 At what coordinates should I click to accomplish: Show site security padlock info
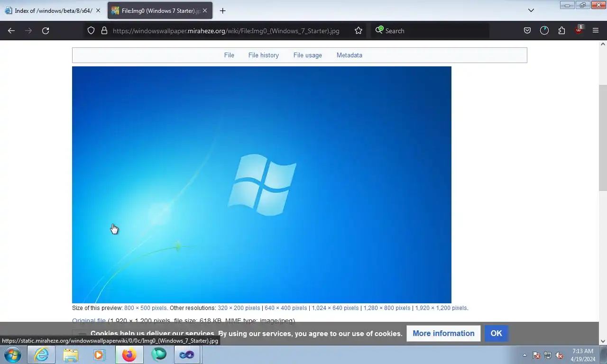click(104, 31)
